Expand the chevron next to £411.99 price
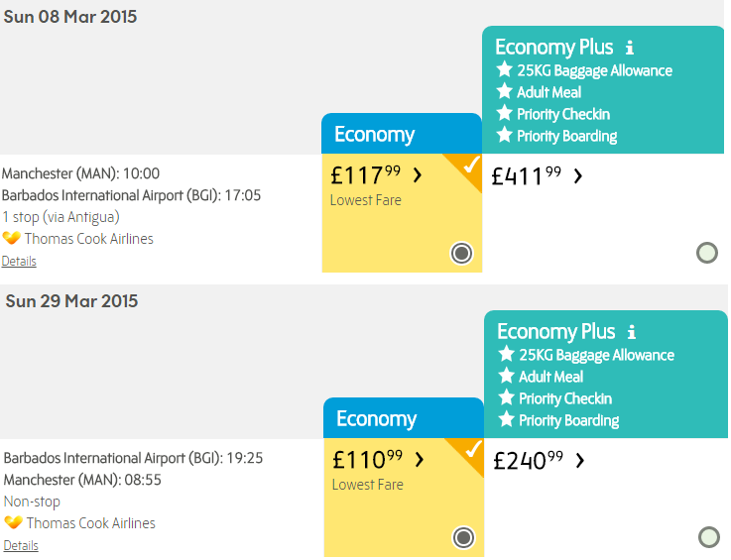Viewport: 731px width, 560px height. [578, 175]
